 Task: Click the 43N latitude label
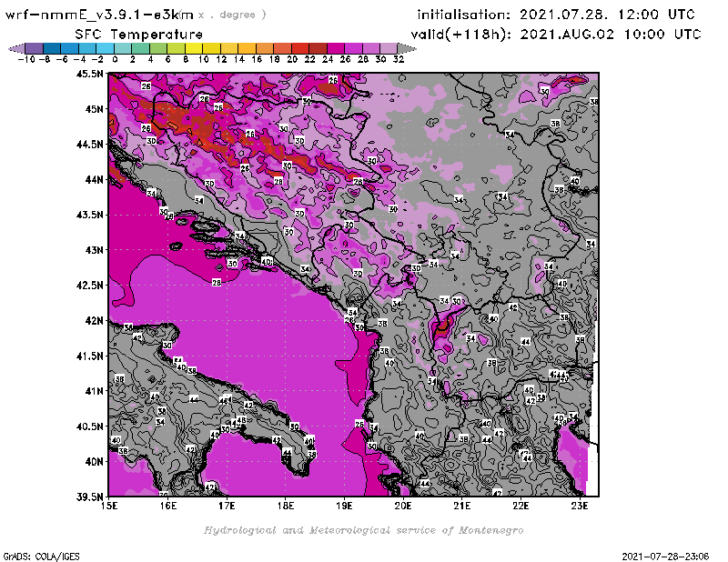click(94, 250)
